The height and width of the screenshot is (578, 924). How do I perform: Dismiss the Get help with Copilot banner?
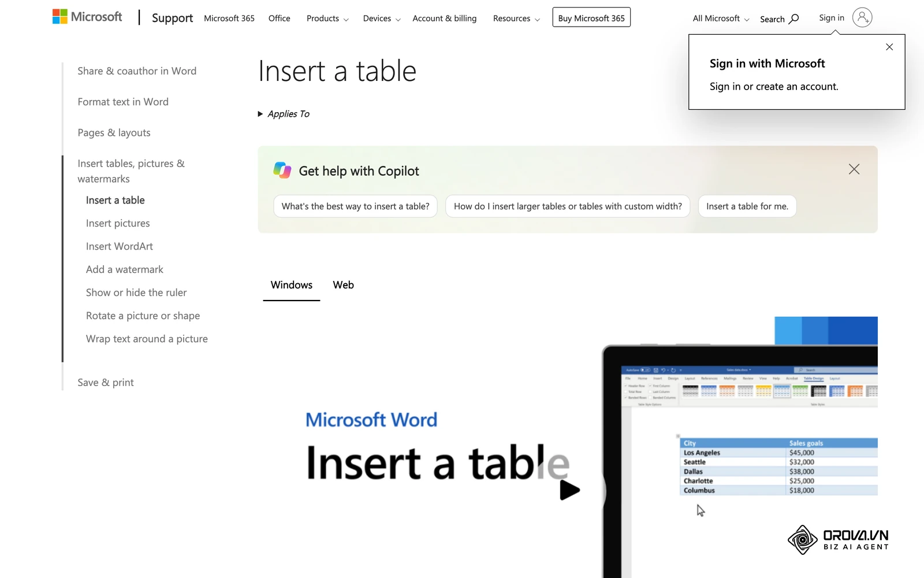click(x=854, y=169)
